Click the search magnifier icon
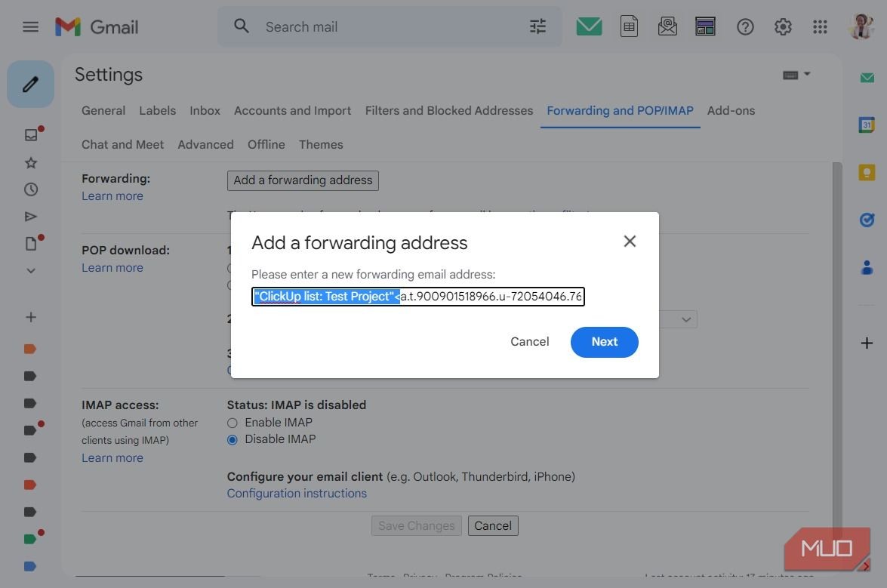The image size is (887, 588). click(x=242, y=26)
